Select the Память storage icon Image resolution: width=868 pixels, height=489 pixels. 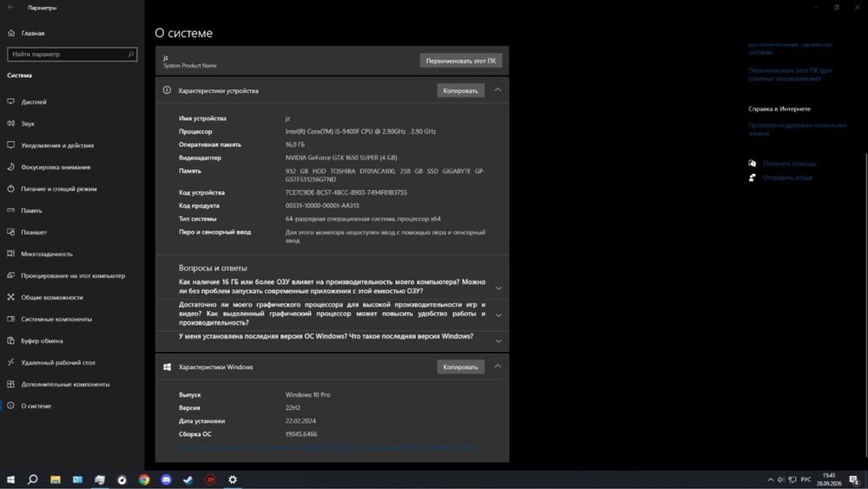point(11,210)
